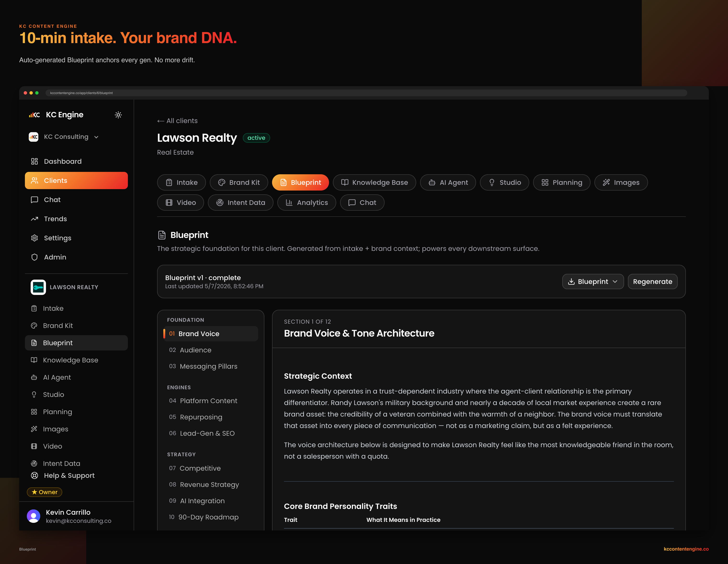Open the Admin section in the sidebar
Image resolution: width=728 pixels, height=564 pixels.
pos(76,257)
